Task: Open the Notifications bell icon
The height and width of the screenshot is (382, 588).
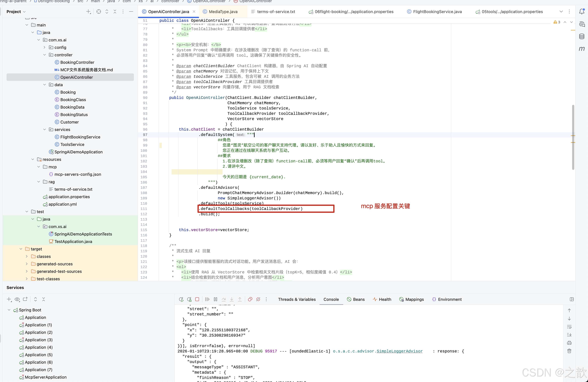Action: click(582, 12)
